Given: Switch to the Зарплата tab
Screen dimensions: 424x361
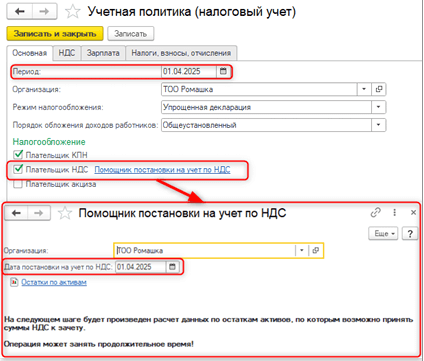Looking at the screenshot, I should 103,53.
